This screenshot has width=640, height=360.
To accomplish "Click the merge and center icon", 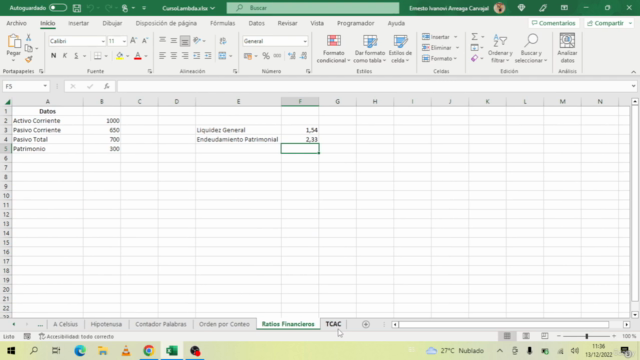I will pos(222,56).
